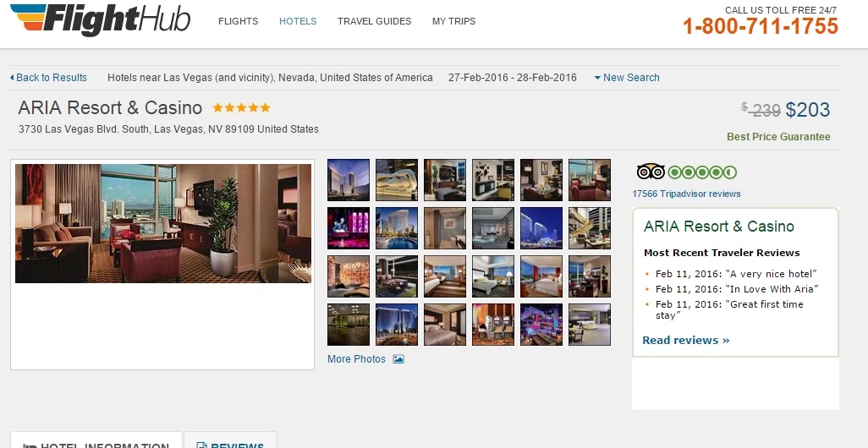Select the white abstract sculpture thumbnail

tap(397, 180)
